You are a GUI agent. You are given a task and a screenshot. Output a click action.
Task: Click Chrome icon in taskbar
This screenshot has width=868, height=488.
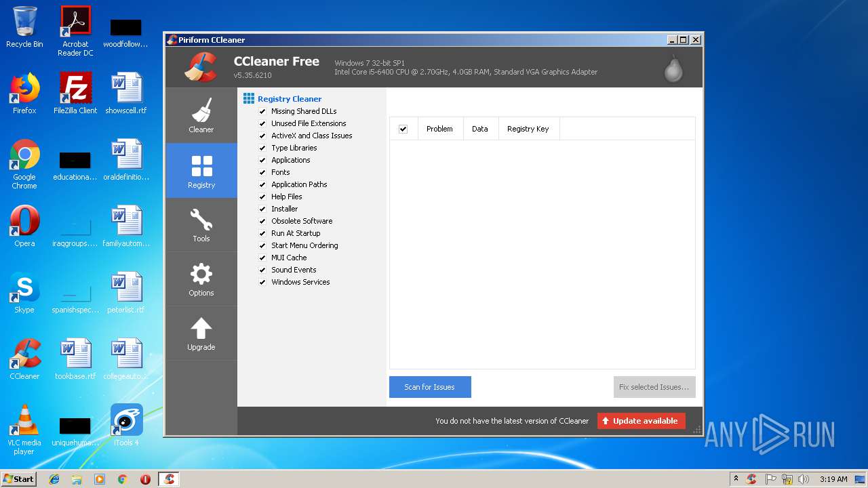pos(123,479)
